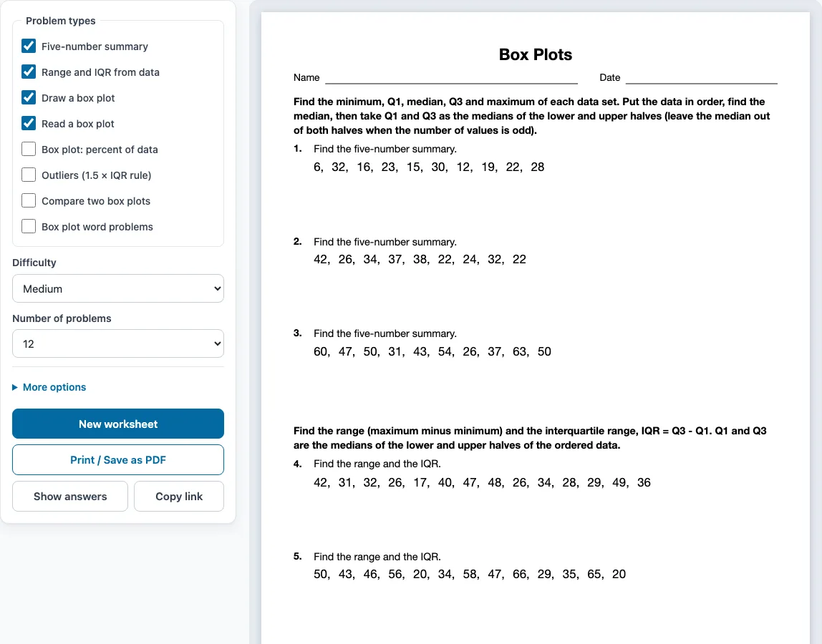This screenshot has width=822, height=644.
Task: Check Outliers (1.5 × IQR rule)
Action: point(29,175)
